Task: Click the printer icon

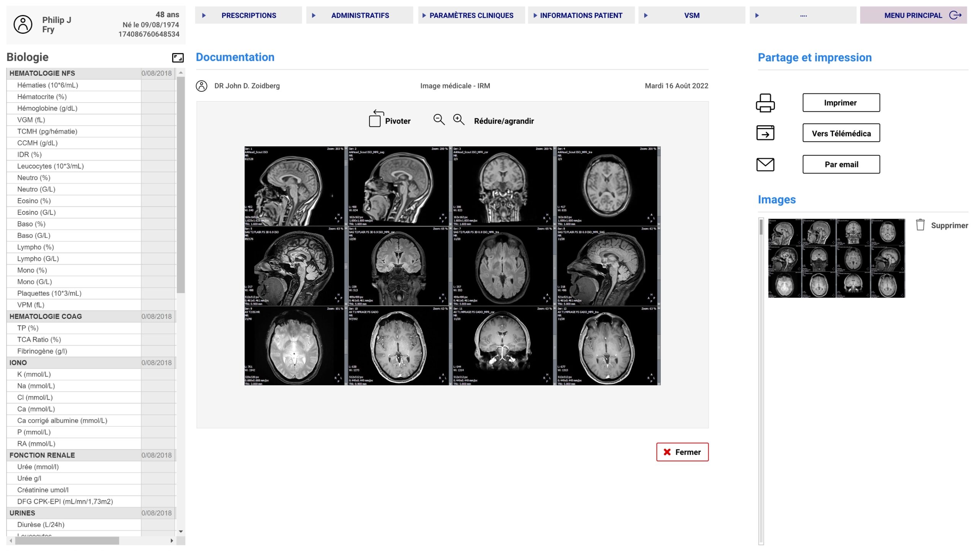Action: click(765, 103)
